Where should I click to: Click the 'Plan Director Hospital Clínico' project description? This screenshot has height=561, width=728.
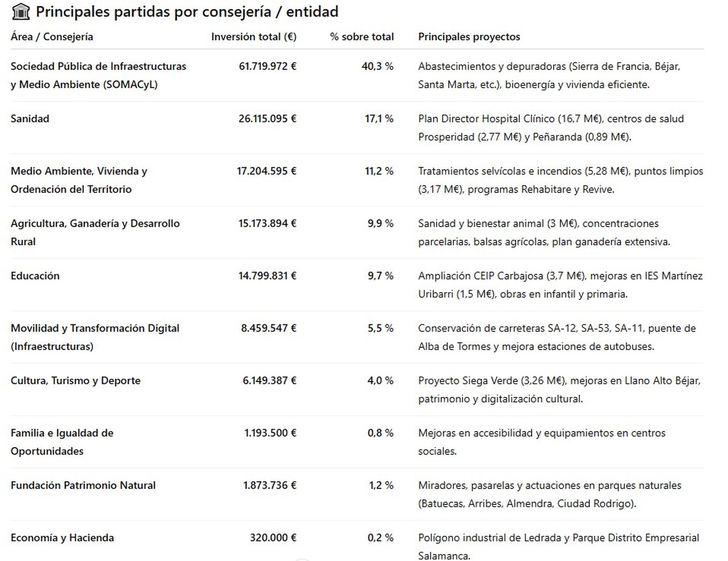(x=551, y=128)
